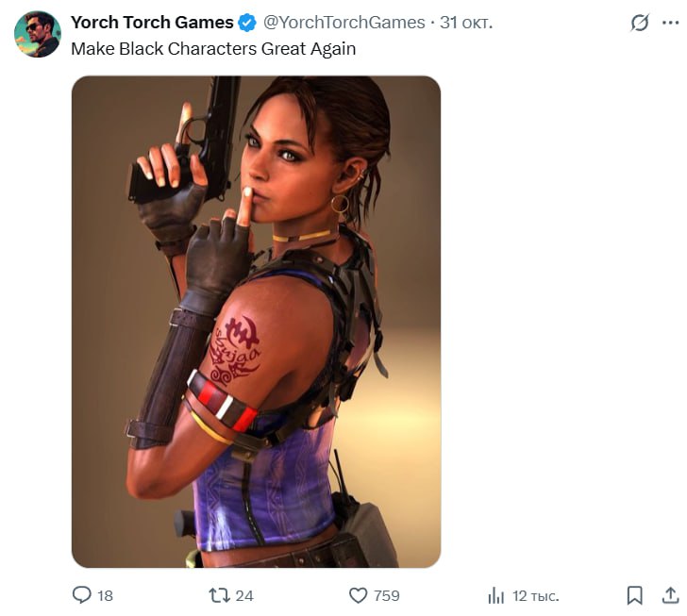687x616 pixels.
Task: Toggle the bookmark icon
Action: [634, 595]
